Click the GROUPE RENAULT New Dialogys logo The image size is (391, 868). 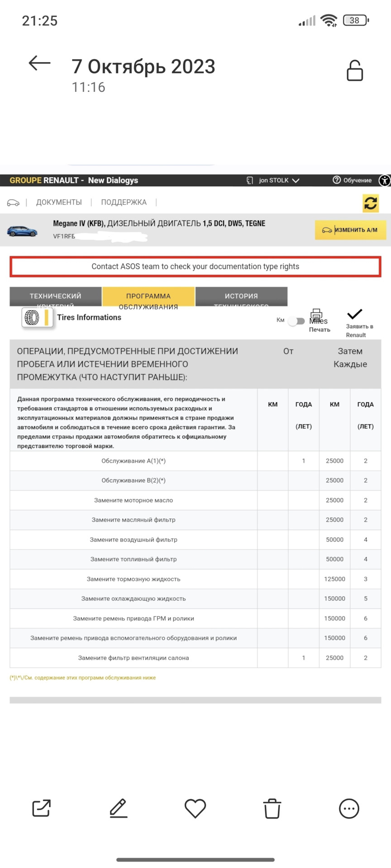(74, 180)
